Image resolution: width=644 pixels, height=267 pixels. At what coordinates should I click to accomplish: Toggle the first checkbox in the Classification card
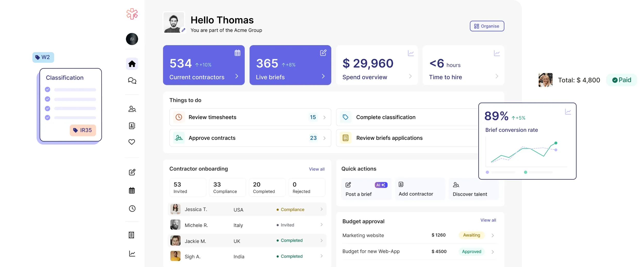47,90
